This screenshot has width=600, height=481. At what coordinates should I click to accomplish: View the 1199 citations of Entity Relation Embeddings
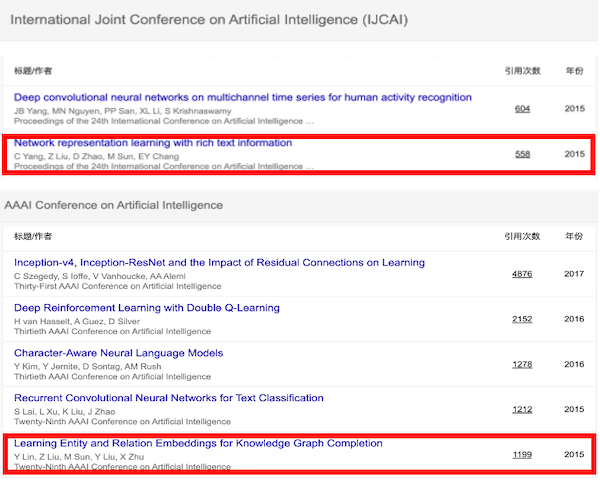coord(522,454)
